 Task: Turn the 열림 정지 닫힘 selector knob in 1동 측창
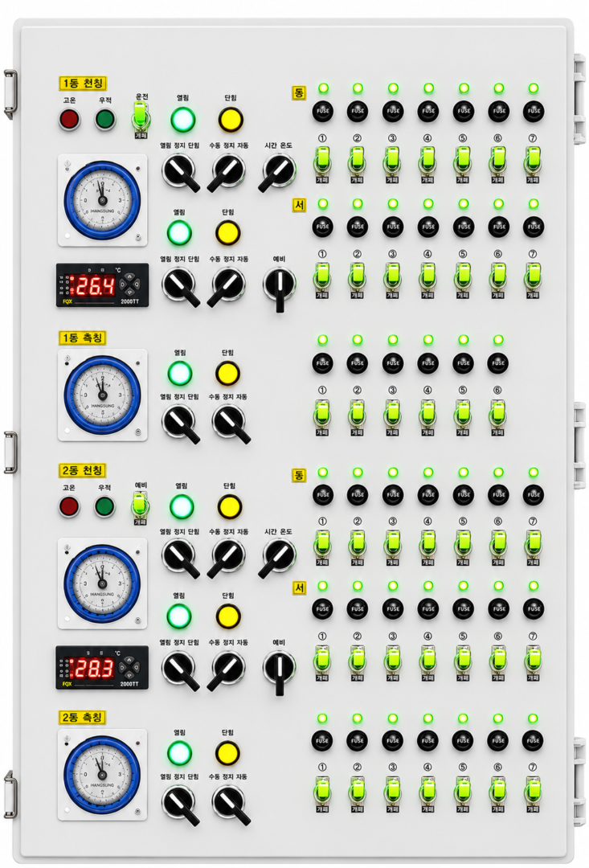click(179, 423)
